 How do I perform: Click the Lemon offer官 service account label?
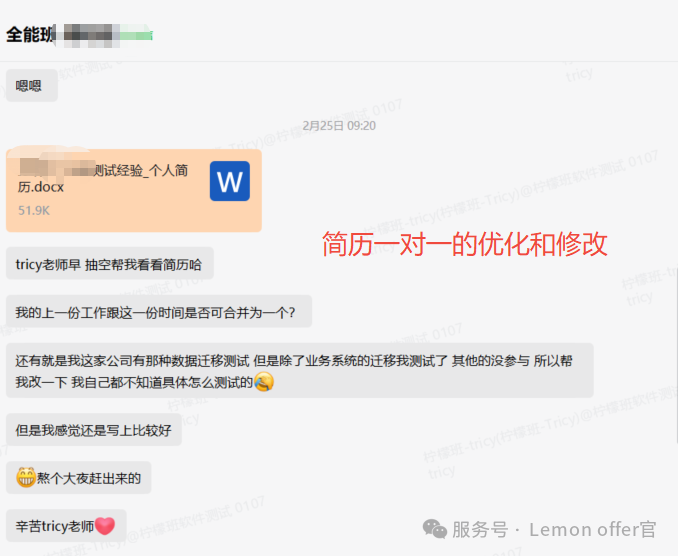(x=592, y=530)
